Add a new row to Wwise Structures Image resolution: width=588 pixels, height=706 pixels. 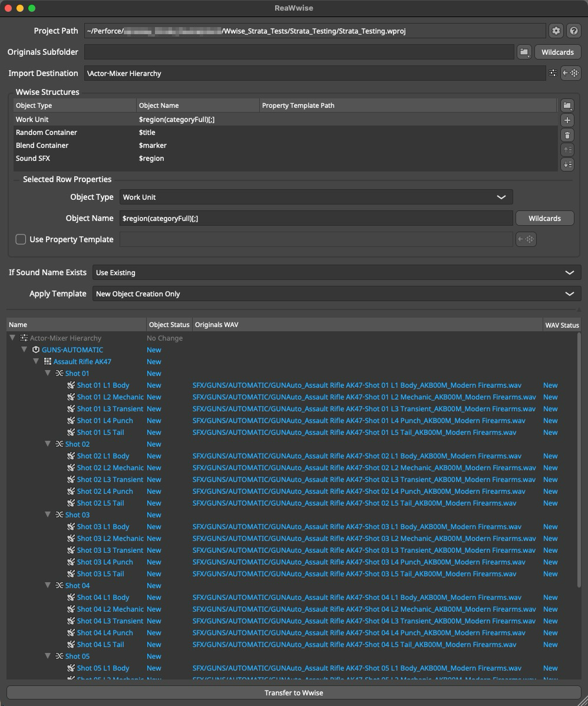coord(567,120)
